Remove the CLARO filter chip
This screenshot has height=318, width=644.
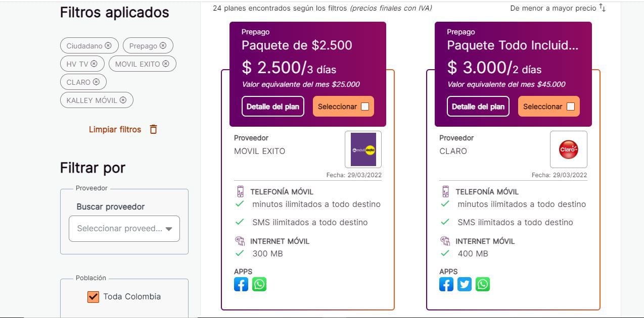click(96, 82)
